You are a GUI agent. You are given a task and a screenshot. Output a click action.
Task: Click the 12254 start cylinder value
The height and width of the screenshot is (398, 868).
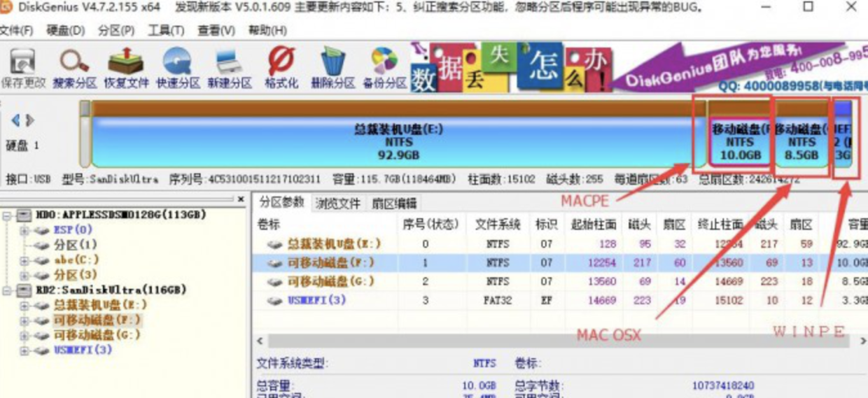click(602, 263)
